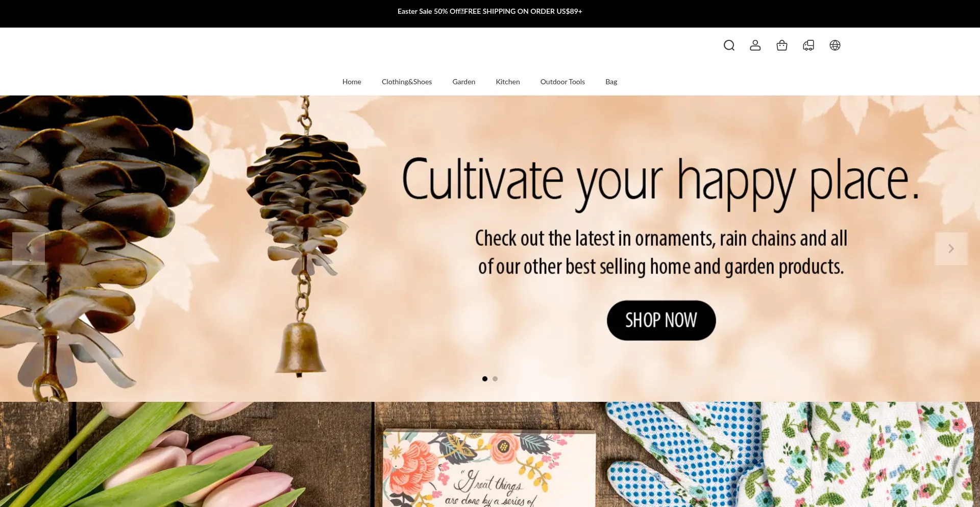
Task: Click the Easter Sale announcement bar text
Action: click(490, 11)
